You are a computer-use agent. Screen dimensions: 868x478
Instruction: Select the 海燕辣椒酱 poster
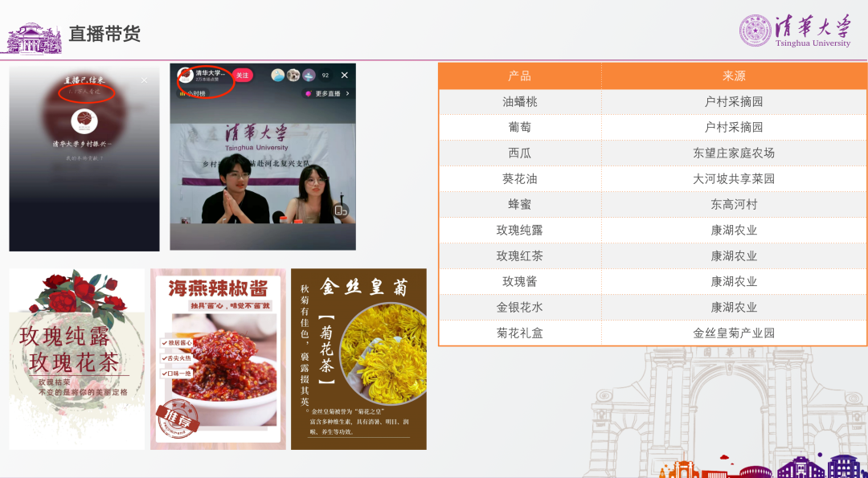point(218,359)
